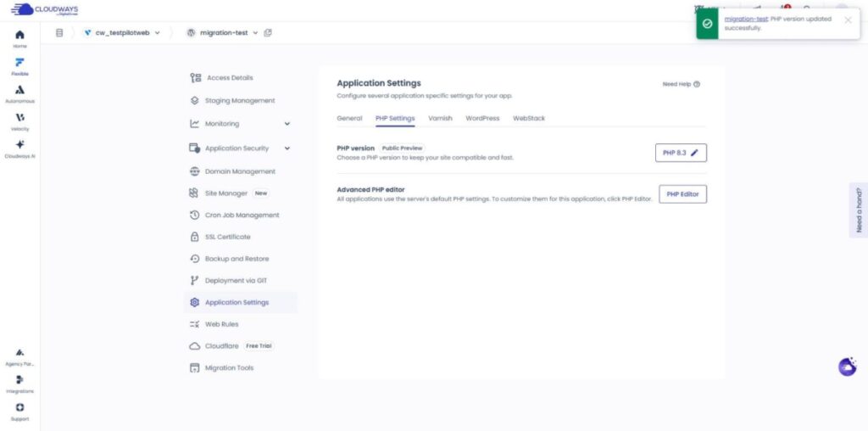Click the SSL Certificate lock icon
868x431 pixels.
pyautogui.click(x=194, y=237)
